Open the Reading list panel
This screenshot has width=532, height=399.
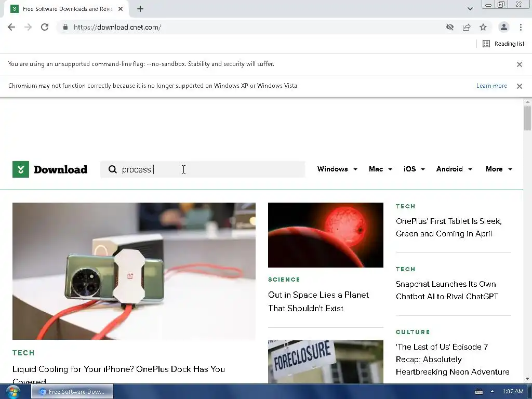pos(503,44)
